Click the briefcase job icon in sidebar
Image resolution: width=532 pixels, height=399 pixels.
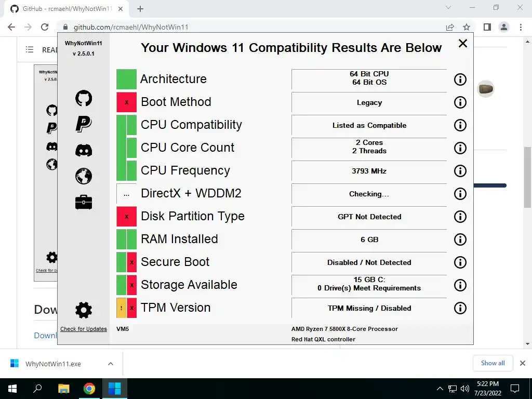pyautogui.click(x=84, y=202)
